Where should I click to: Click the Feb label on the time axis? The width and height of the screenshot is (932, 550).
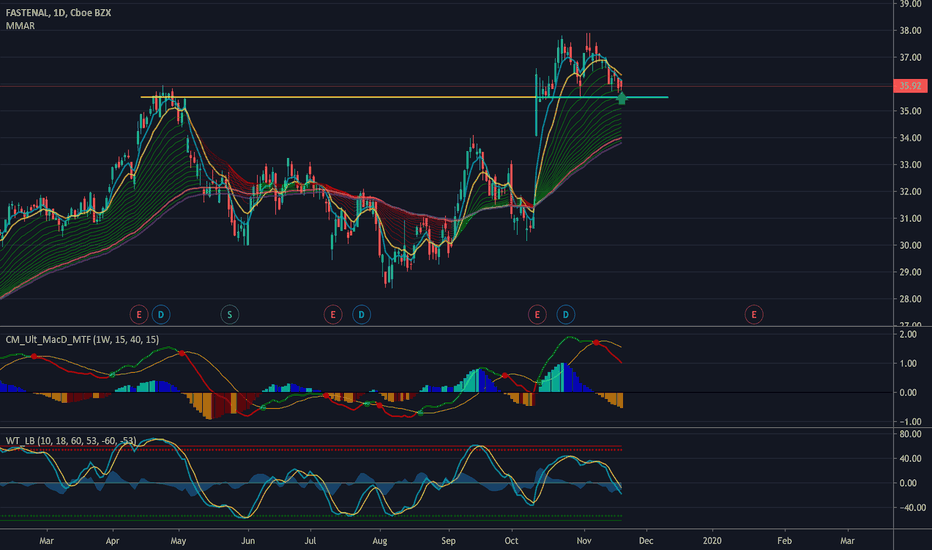pos(785,540)
